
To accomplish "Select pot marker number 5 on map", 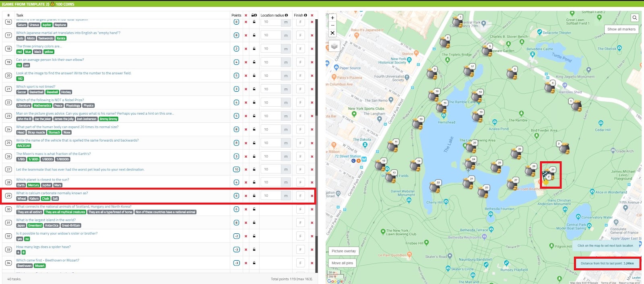I will pos(512,73).
